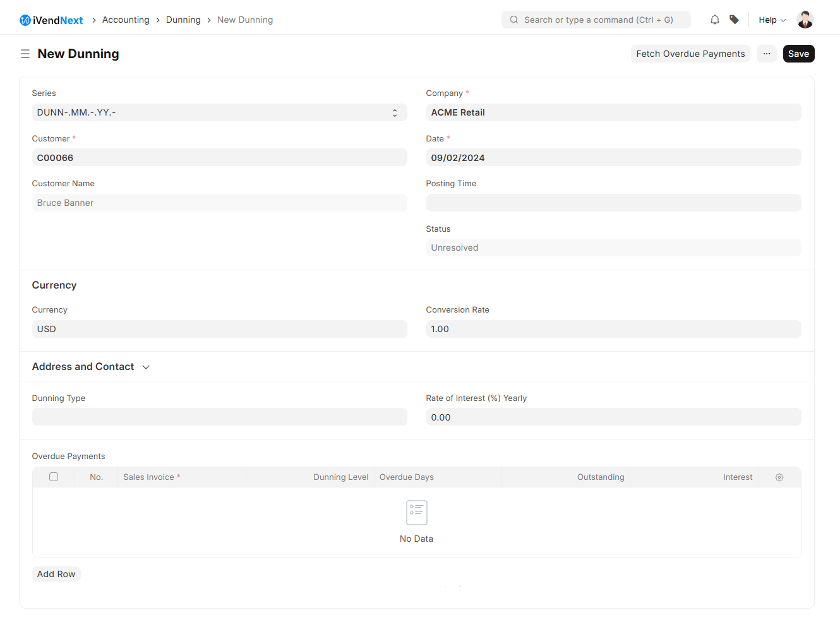Save the new Dunning document
The image size is (840, 627).
pyautogui.click(x=798, y=54)
